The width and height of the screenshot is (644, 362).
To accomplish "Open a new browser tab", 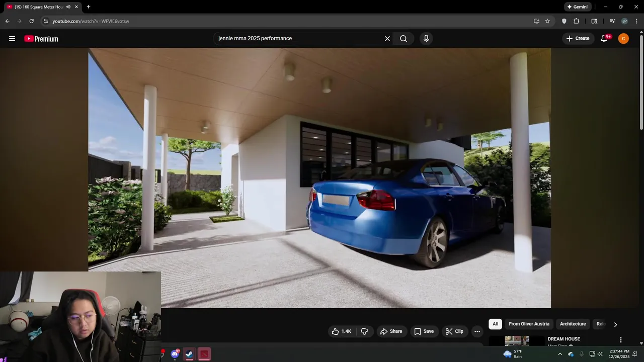I will [89, 7].
